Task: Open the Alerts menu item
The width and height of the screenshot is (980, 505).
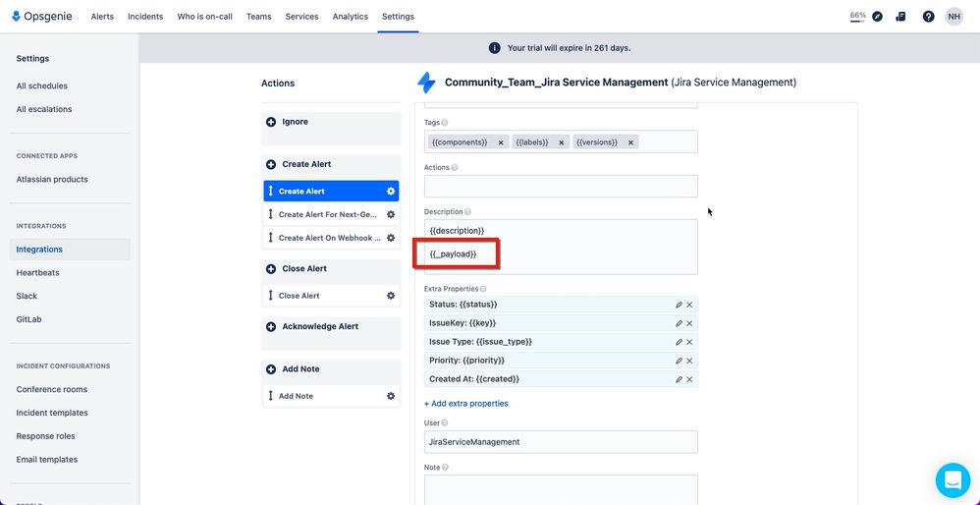Action: click(102, 17)
